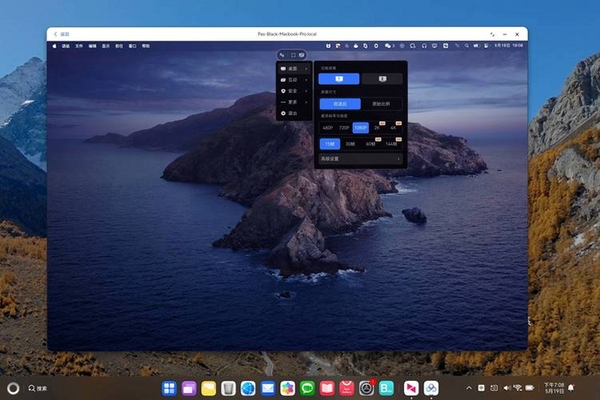Click the leftmost icon in floating toolbar pill
Viewport: 600px width, 400px height.
click(282, 55)
